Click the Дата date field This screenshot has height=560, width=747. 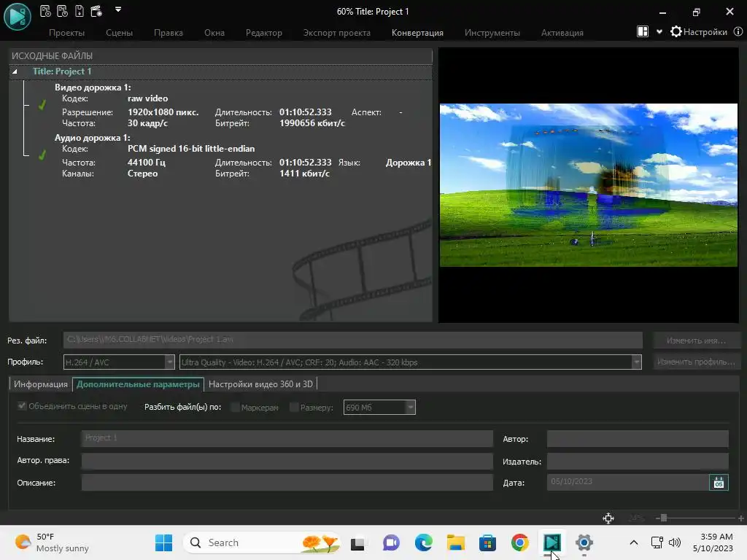[x=628, y=483]
